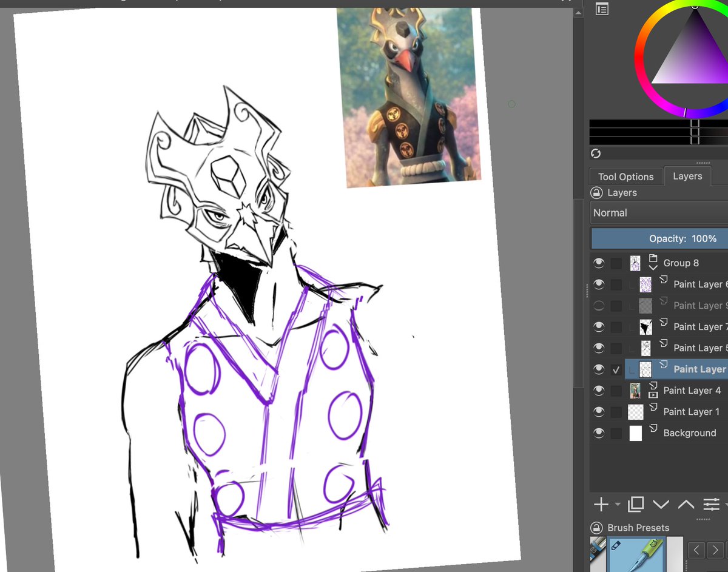Screen dimensions: 728x572
Task: Click the duplicate layer icon
Action: click(636, 504)
